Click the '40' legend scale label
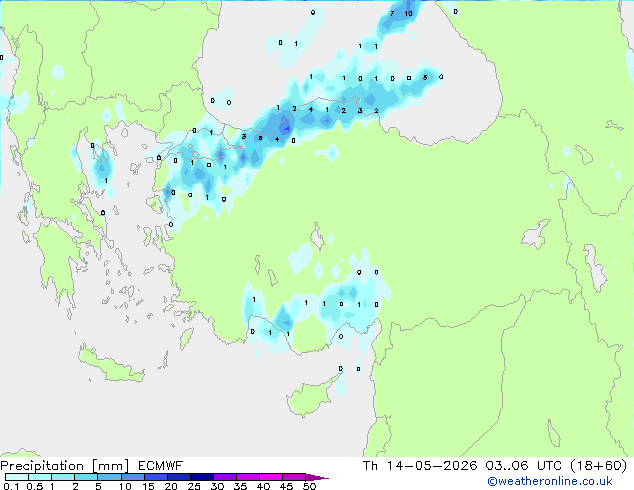The width and height of the screenshot is (634, 490). (x=263, y=486)
